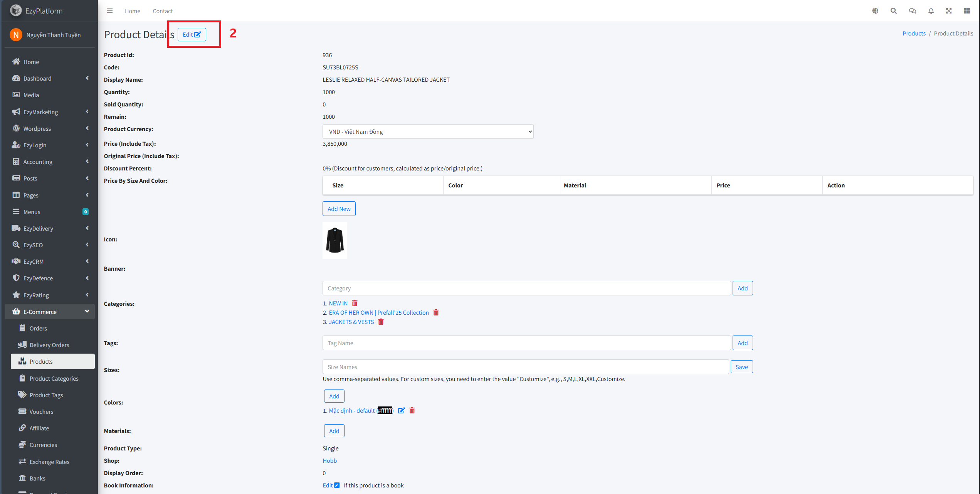Click the #ffffff color swatch
The image size is (980, 494).
[x=385, y=411]
